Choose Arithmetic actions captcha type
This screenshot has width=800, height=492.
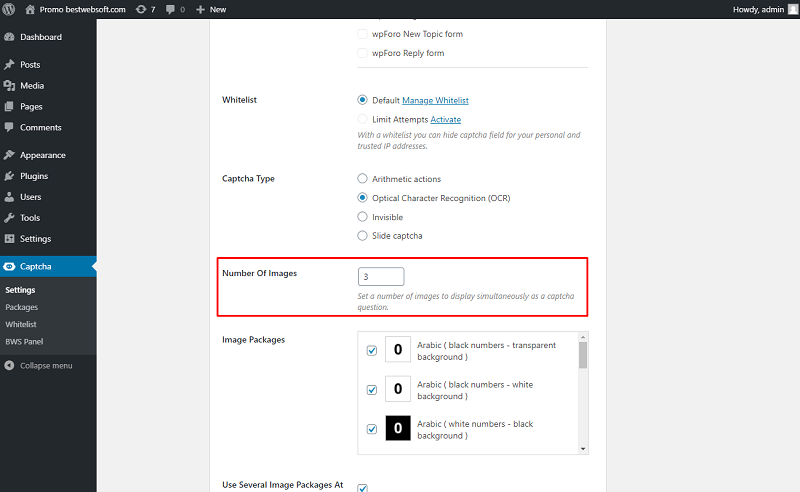tap(362, 179)
